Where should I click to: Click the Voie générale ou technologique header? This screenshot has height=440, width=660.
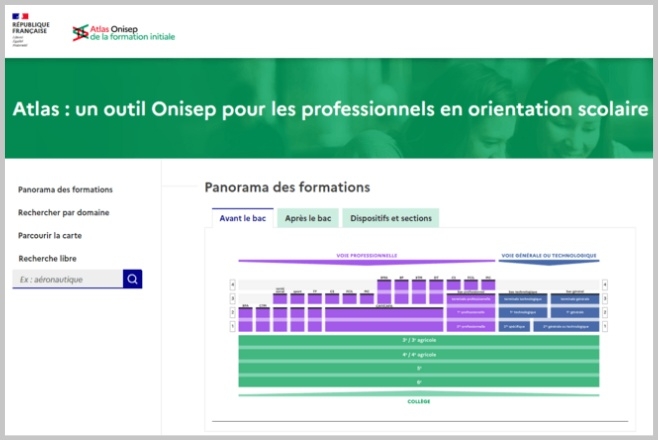click(x=549, y=255)
